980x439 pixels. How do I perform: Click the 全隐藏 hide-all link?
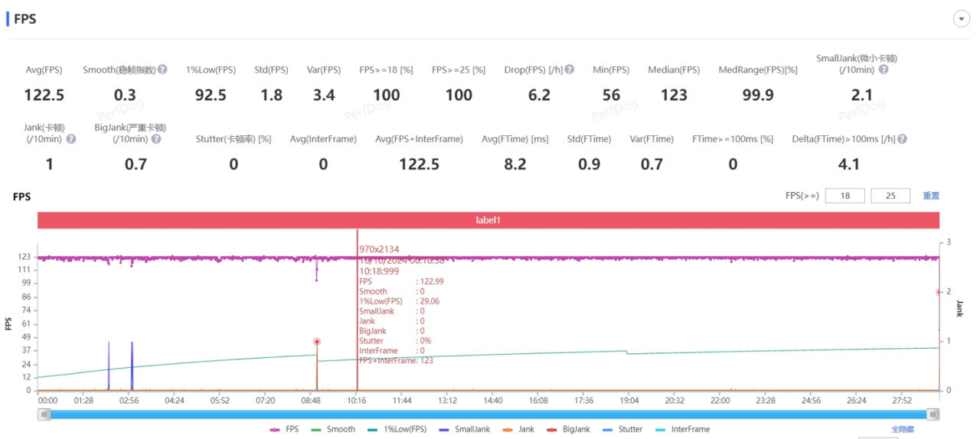click(x=903, y=429)
